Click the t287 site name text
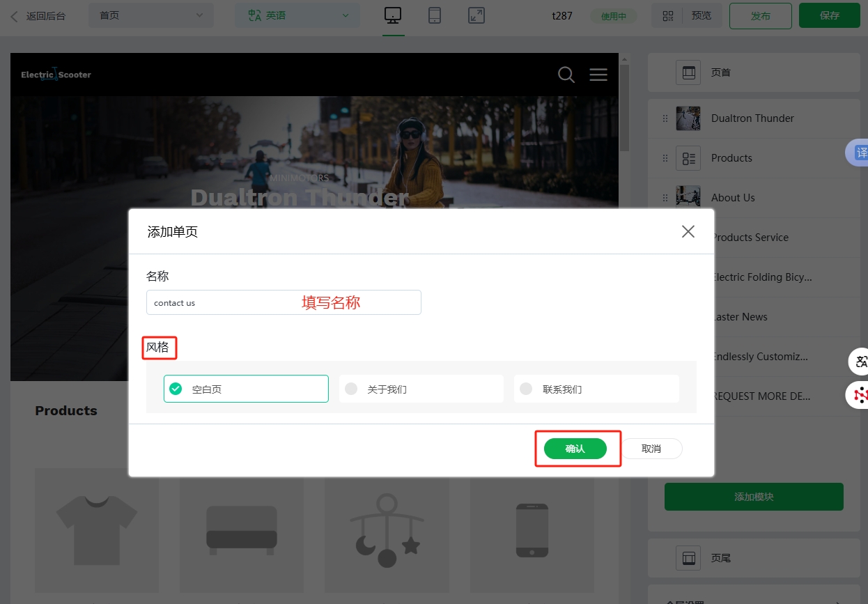Screen dimensions: 868x604 (x=561, y=15)
